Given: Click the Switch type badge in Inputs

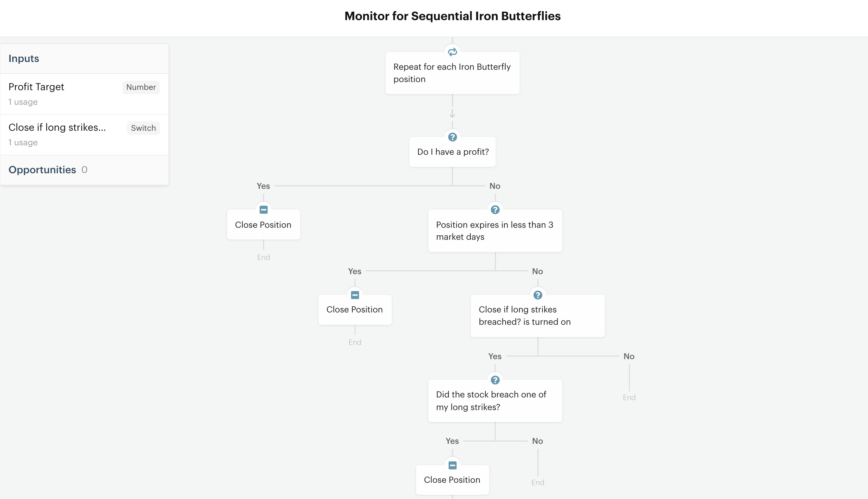Looking at the screenshot, I should pyautogui.click(x=143, y=128).
